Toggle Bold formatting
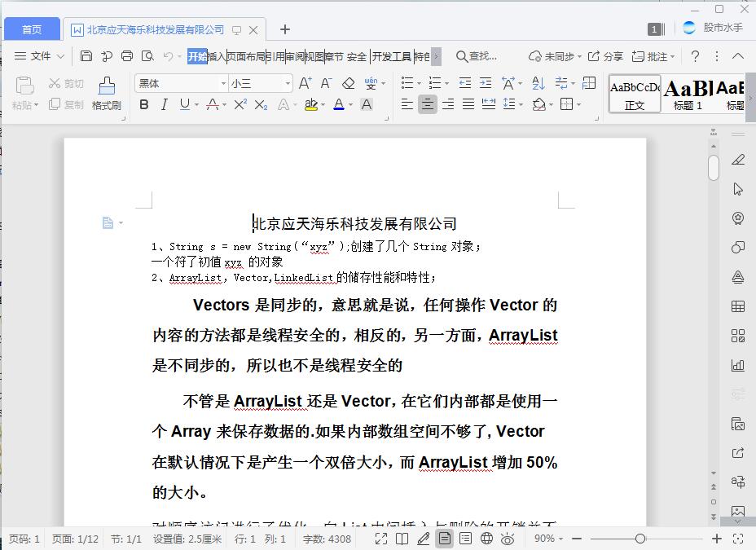This screenshot has height=550, width=756. point(143,104)
